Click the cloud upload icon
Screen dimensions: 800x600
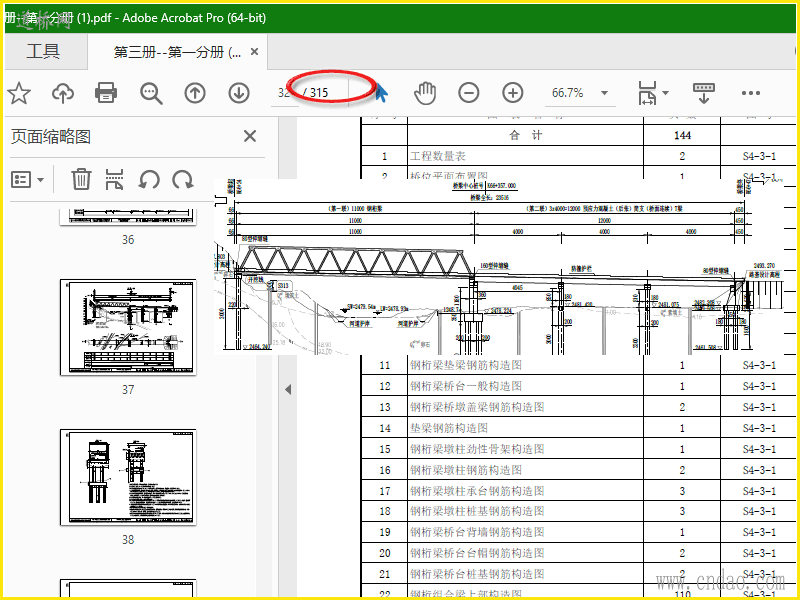pyautogui.click(x=63, y=93)
